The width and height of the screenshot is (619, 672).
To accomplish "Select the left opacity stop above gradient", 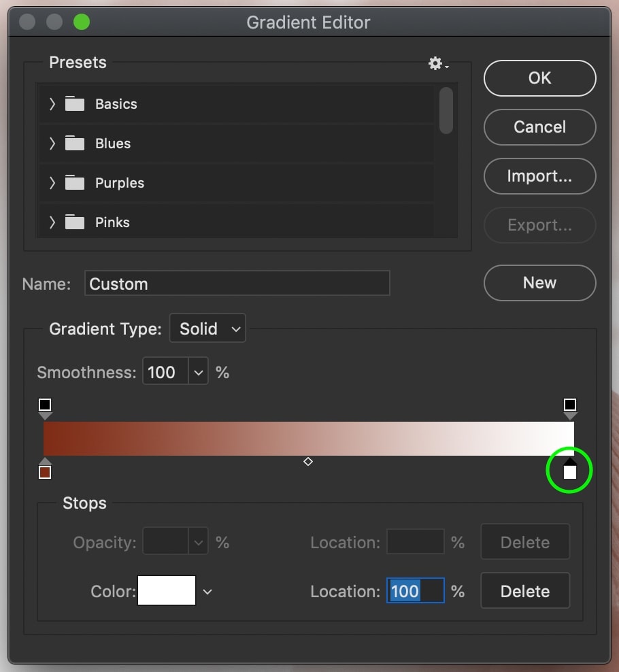I will [45, 409].
